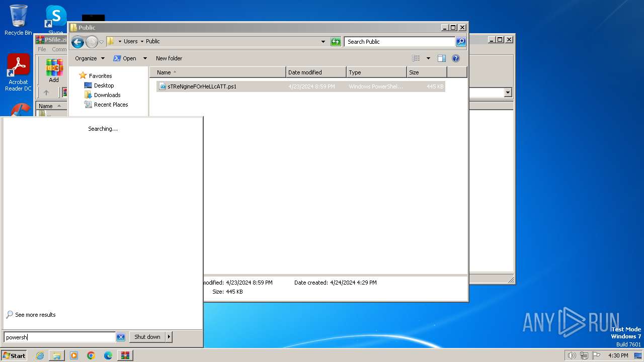The width and height of the screenshot is (644, 362).
Task: Open the Organize menu
Action: [x=90, y=58]
